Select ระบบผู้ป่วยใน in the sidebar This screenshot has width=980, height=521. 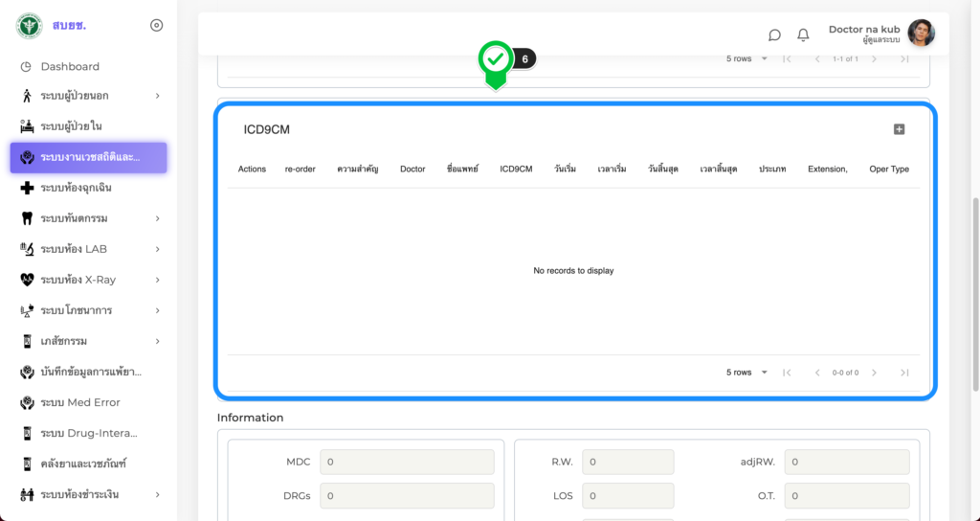pyautogui.click(x=71, y=126)
